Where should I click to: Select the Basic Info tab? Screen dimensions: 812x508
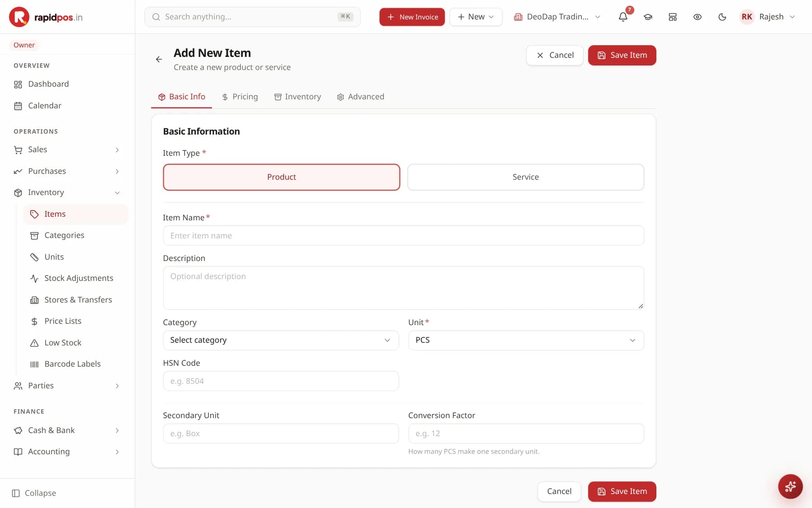point(181,97)
